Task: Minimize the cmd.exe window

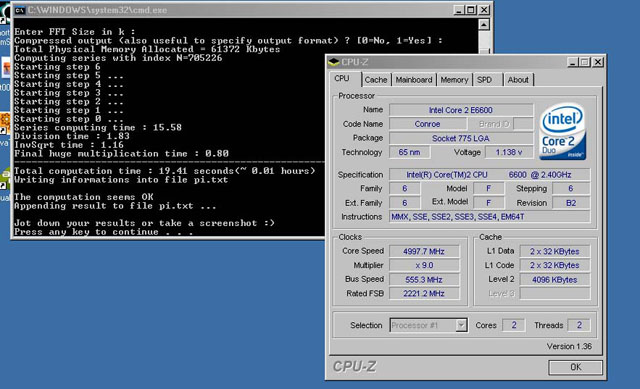Action: click(459, 10)
